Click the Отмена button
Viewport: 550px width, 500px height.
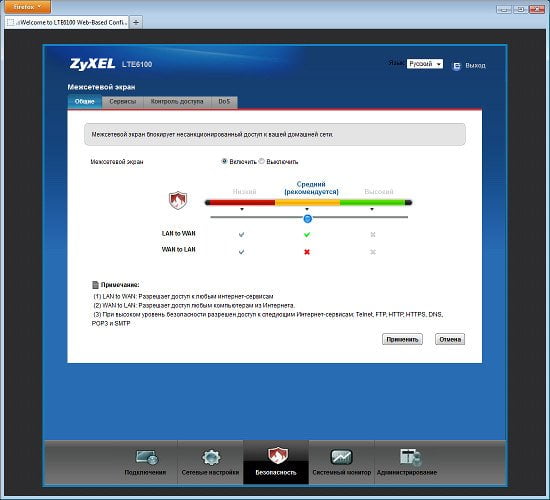[x=450, y=339]
